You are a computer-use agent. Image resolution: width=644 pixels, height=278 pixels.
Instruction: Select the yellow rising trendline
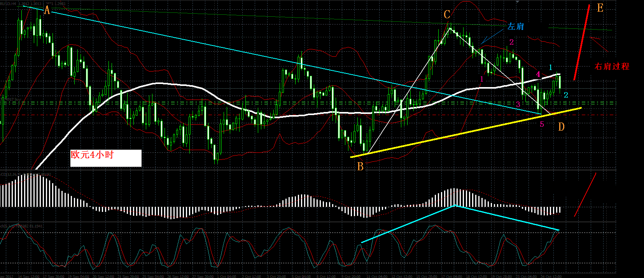tap(465, 133)
